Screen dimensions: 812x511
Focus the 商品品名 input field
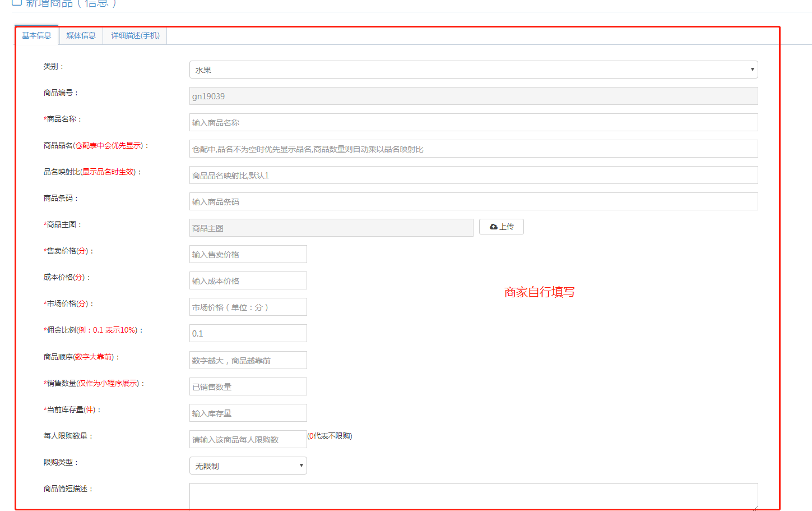pos(474,149)
